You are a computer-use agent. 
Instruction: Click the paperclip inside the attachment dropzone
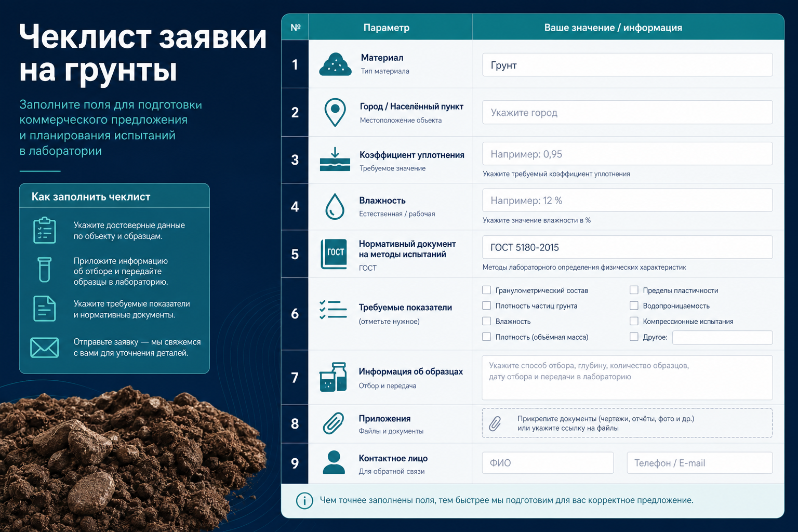tap(495, 423)
